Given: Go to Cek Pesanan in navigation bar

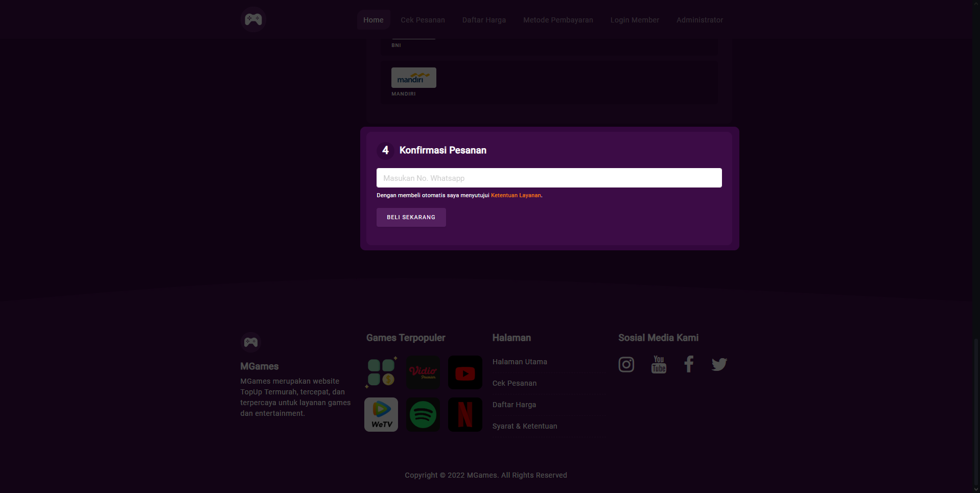Looking at the screenshot, I should [423, 20].
